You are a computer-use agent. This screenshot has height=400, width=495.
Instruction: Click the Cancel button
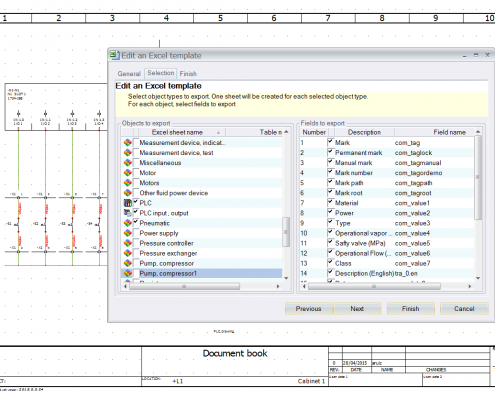464,309
